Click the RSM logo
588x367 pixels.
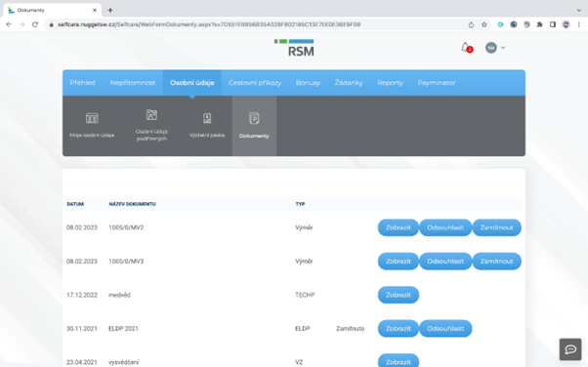294,48
